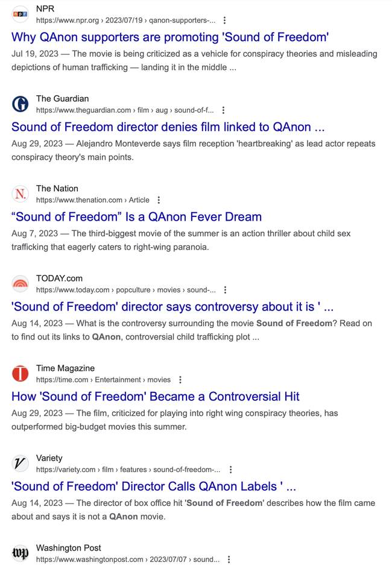Click The Nation favicon icon
Image resolution: width=392 pixels, height=565 pixels.
pos(20,194)
